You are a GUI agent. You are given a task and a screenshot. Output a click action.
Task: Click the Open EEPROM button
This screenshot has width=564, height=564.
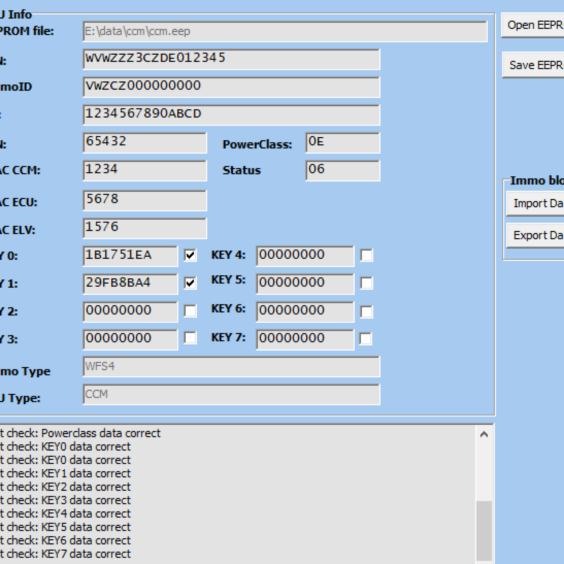click(x=533, y=25)
